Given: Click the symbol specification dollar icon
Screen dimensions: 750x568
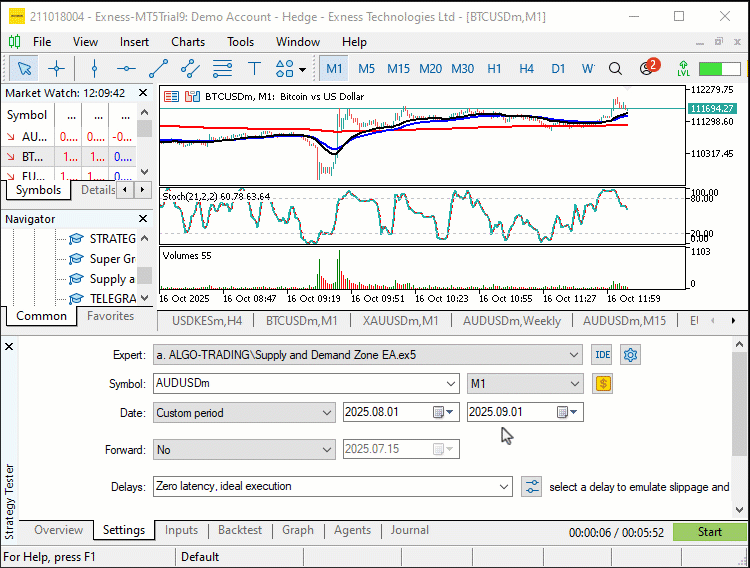Looking at the screenshot, I should [x=602, y=383].
